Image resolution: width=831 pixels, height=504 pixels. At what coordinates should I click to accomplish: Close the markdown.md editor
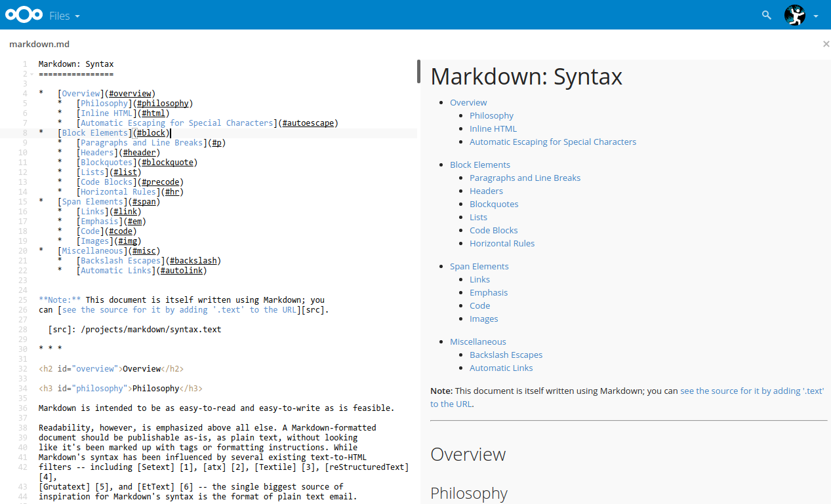point(826,44)
